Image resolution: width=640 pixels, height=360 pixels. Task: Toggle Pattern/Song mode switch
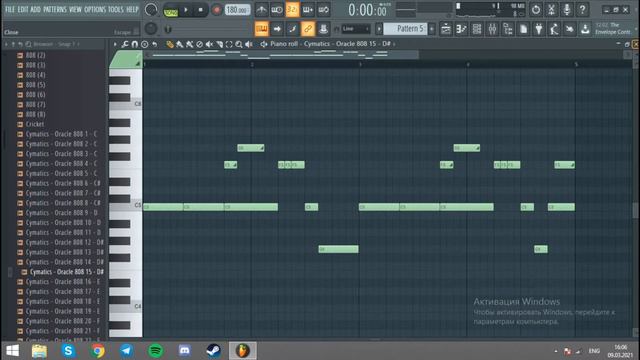(171, 10)
